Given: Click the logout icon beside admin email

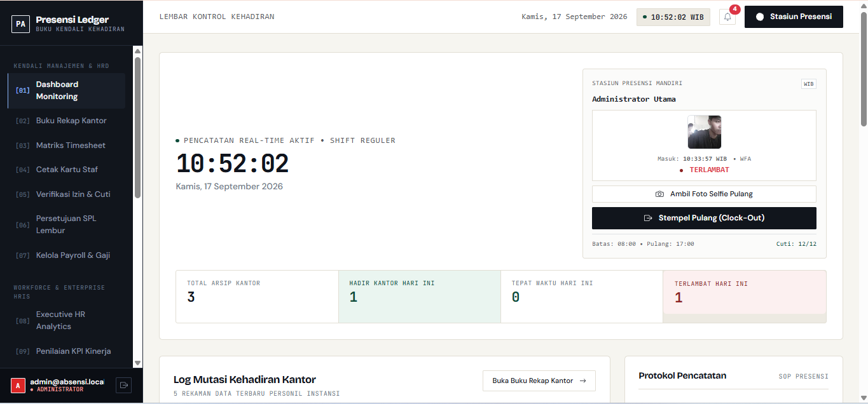Looking at the screenshot, I should tap(124, 385).
